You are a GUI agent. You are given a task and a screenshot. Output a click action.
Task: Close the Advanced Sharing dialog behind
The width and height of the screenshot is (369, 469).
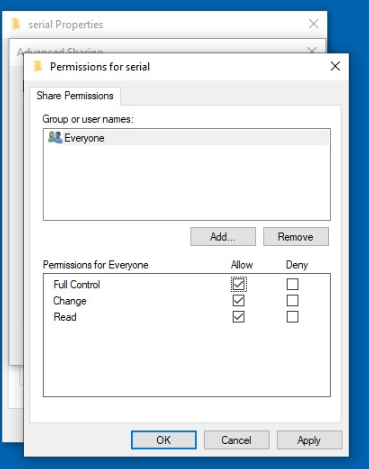(x=312, y=50)
